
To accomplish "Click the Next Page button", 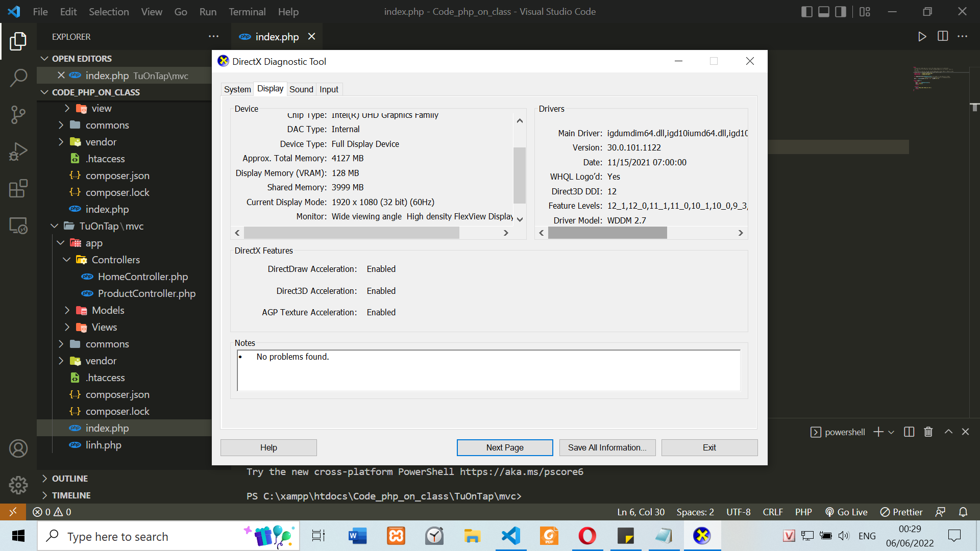I will pos(505,447).
